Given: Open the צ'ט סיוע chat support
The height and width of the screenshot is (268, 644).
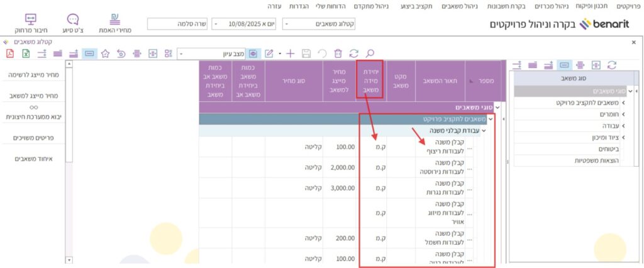Looking at the screenshot, I should pos(72,24).
